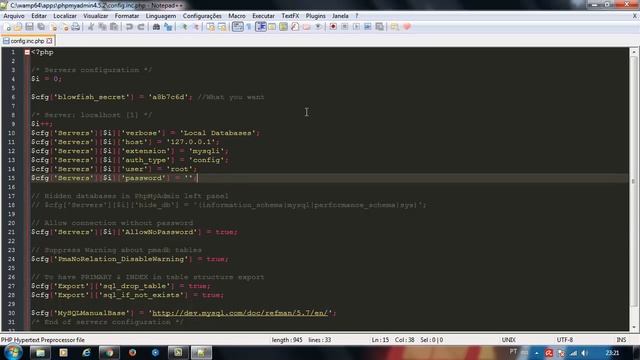Click the vertical scrollbar down arrow
This screenshot has width=640, height=360.
(634, 327)
